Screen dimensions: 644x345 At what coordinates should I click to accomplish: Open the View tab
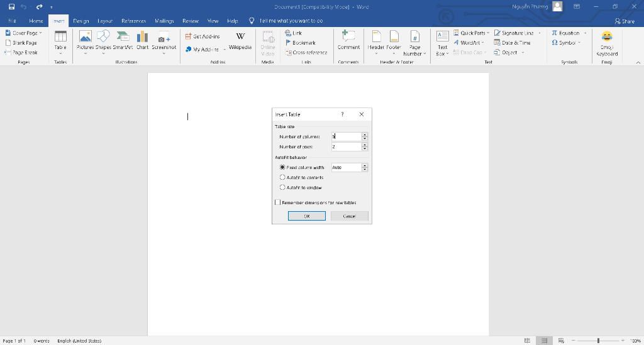(x=213, y=21)
